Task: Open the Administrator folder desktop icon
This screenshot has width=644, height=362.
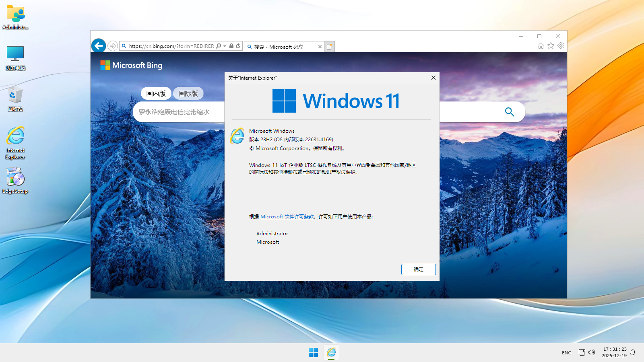Action: pos(15,17)
